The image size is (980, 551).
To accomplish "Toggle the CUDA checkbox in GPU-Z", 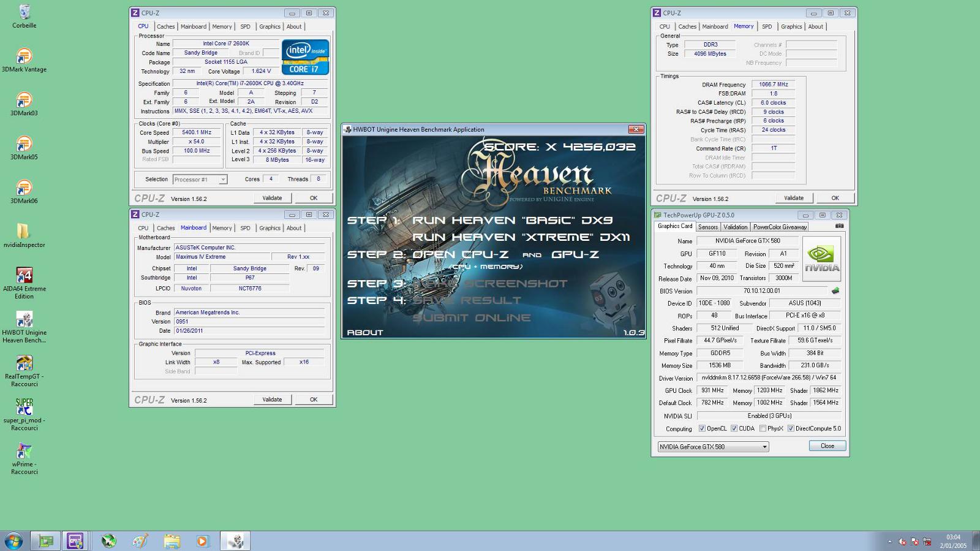I will tap(734, 428).
